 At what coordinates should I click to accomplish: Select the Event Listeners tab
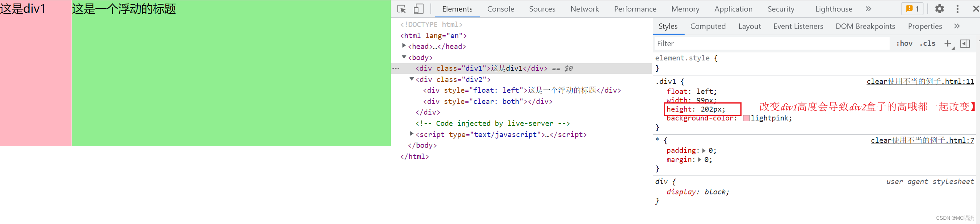(x=798, y=26)
